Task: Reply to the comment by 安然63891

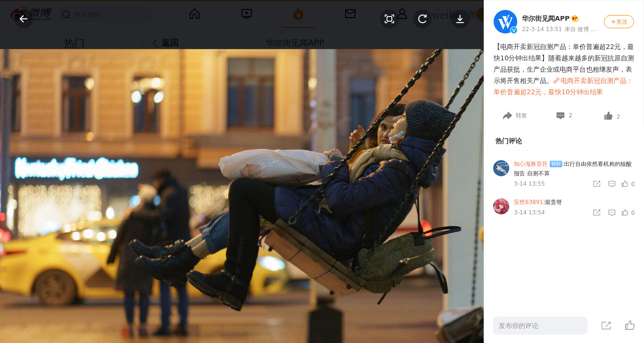Action: tap(612, 212)
